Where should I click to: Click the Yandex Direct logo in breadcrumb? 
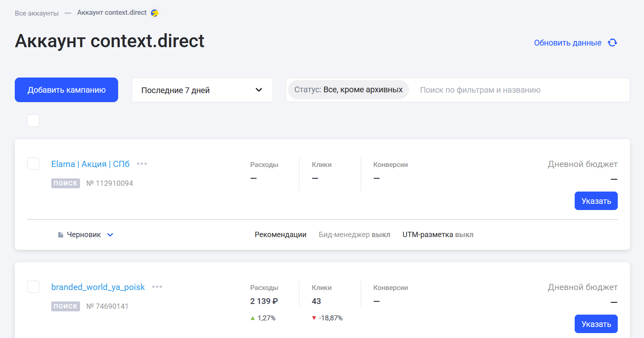155,13
